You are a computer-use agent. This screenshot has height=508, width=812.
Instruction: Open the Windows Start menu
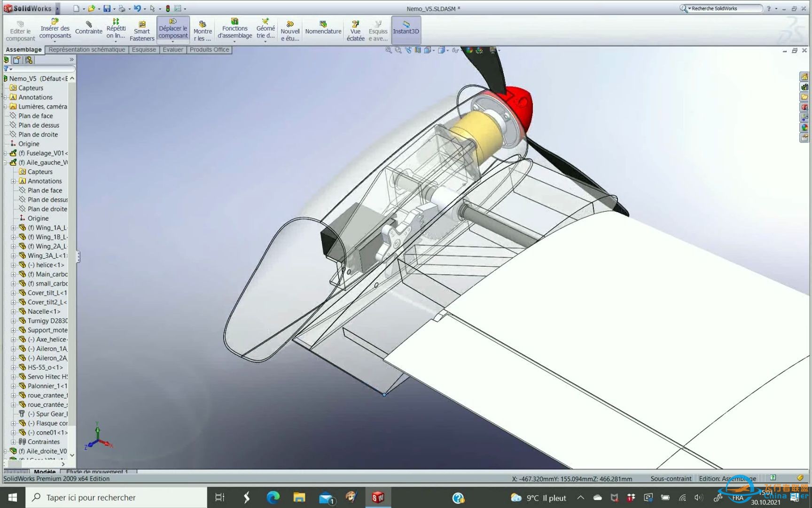[x=13, y=498]
